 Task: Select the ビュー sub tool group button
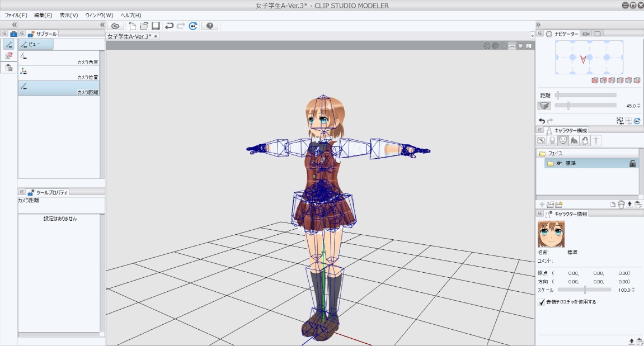point(36,44)
